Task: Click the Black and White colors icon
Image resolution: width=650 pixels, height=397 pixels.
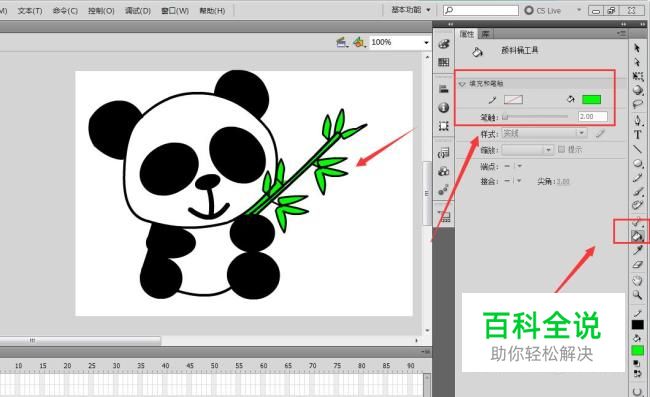Action: 637,364
